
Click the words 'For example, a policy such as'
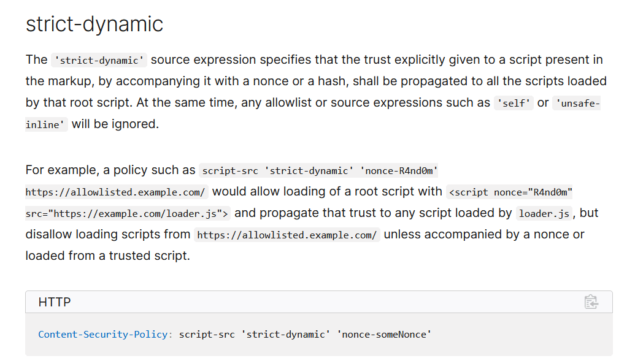(x=110, y=170)
